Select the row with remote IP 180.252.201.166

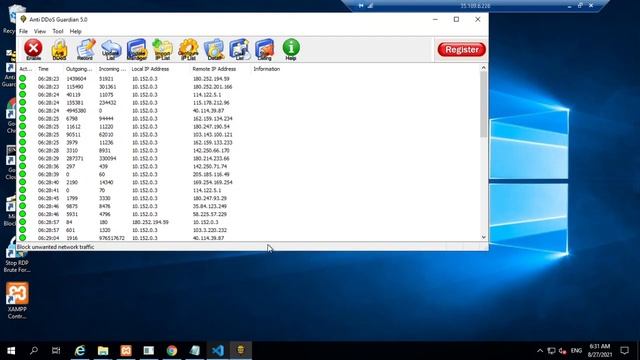point(249,87)
